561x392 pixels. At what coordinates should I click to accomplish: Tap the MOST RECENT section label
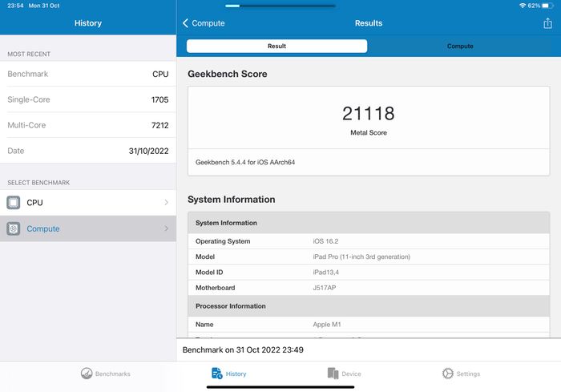(29, 54)
